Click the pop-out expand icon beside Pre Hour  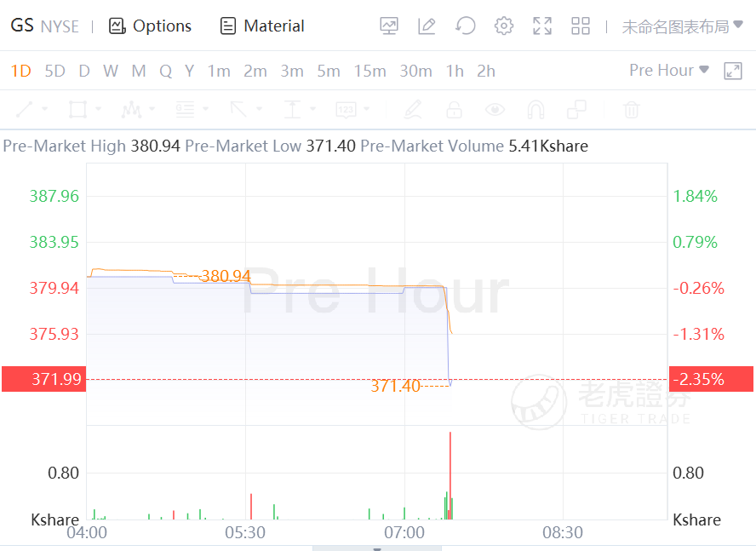(733, 72)
